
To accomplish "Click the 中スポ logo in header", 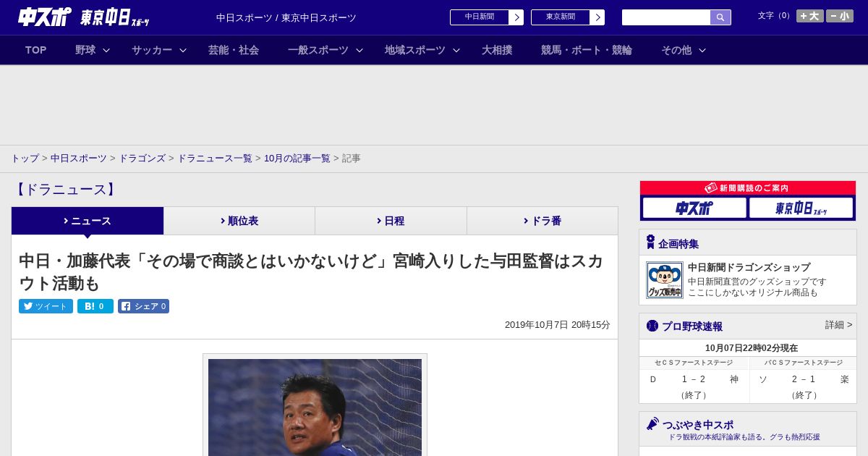I will coord(45,17).
